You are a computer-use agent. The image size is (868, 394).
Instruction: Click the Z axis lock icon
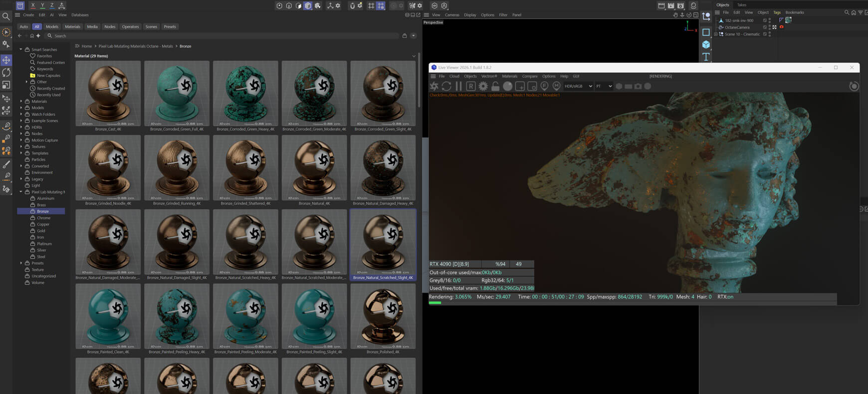pyautogui.click(x=52, y=5)
